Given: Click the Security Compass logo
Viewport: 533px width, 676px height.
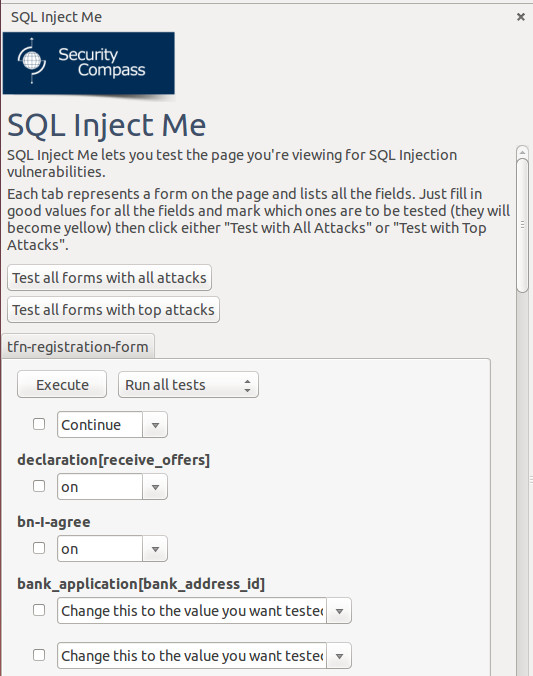Looking at the screenshot, I should click(x=89, y=63).
